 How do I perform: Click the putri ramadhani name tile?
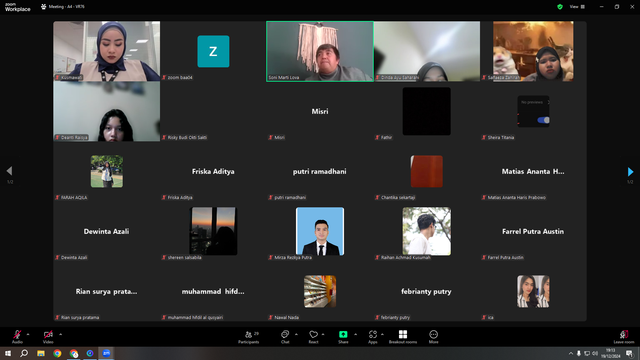[320, 171]
